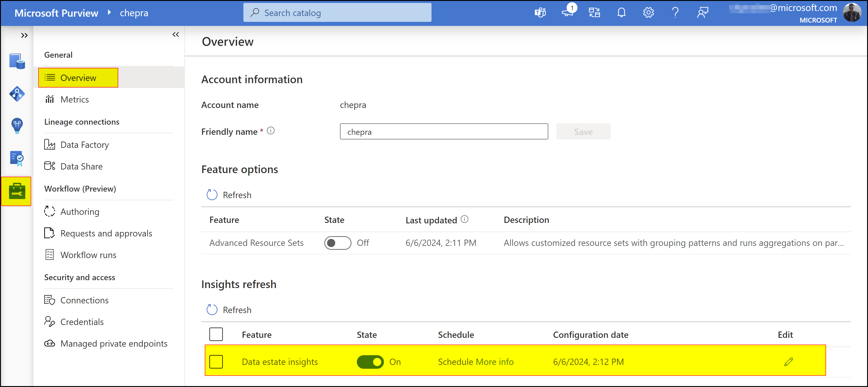
Task: Collapse the management side menu
Action: (x=175, y=34)
